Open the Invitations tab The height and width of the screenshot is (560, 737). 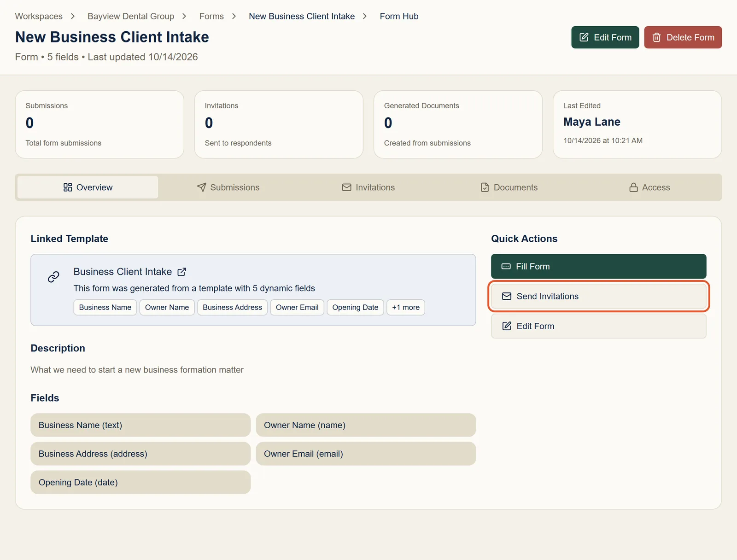368,187
